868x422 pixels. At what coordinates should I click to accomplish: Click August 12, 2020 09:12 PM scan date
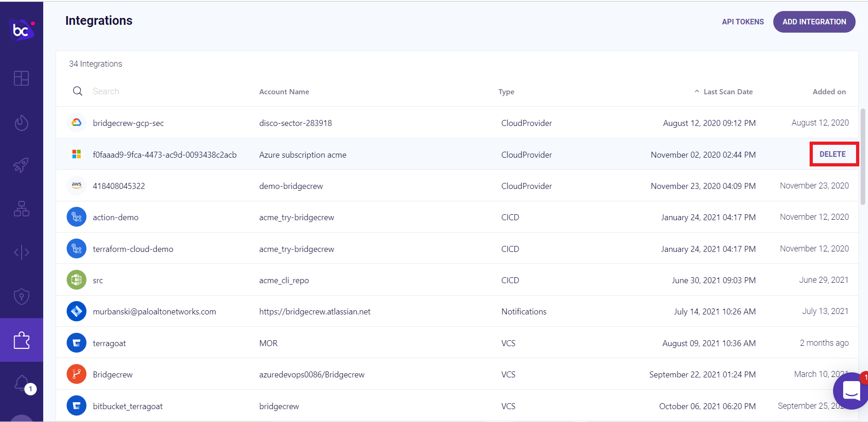[709, 123]
